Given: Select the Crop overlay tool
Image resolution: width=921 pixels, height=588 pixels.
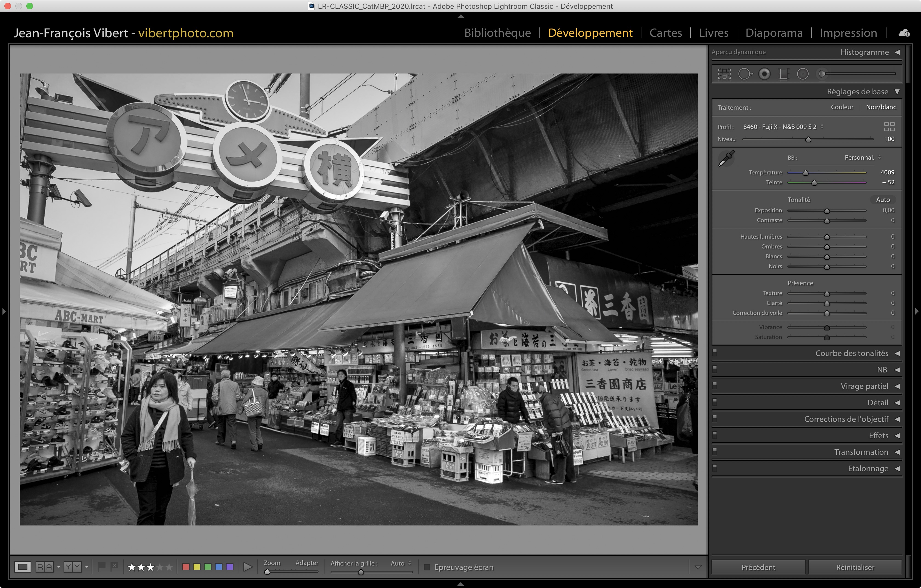Looking at the screenshot, I should [x=724, y=74].
